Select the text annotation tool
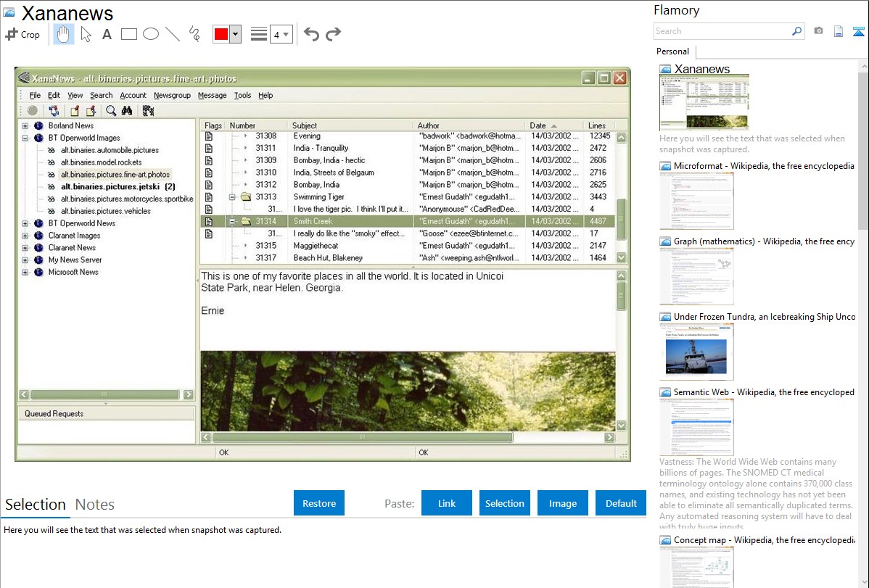Viewport: 869px width, 588px height. click(x=107, y=34)
